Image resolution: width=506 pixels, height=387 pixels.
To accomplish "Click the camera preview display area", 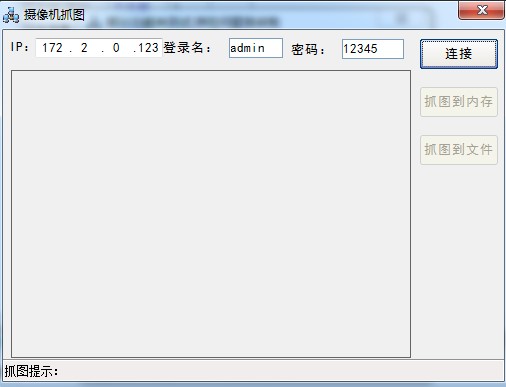I will 211,214.
